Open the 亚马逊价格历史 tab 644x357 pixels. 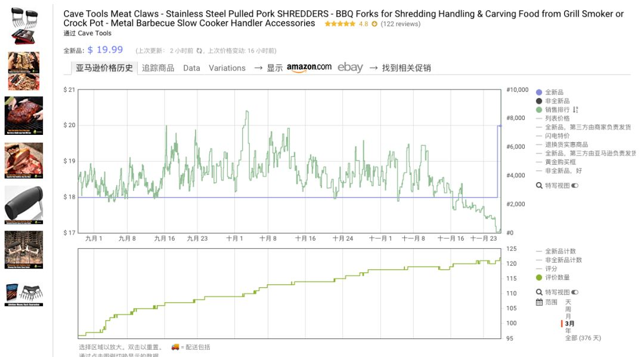104,68
